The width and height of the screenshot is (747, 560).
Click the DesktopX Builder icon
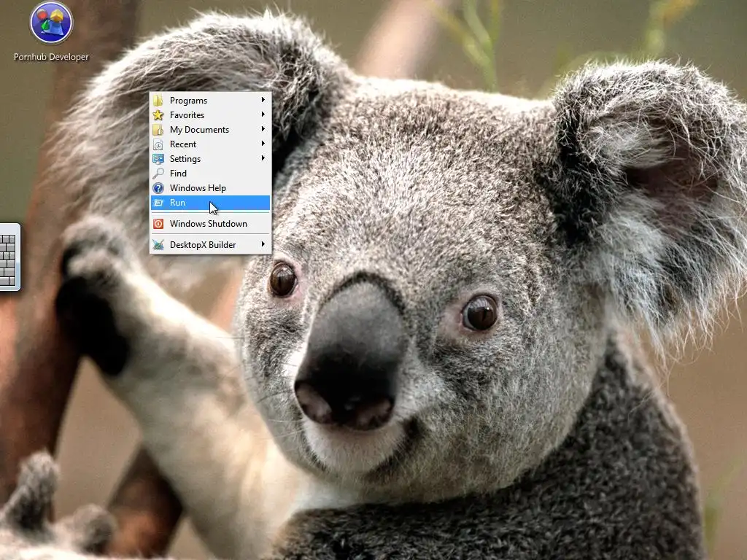(158, 245)
